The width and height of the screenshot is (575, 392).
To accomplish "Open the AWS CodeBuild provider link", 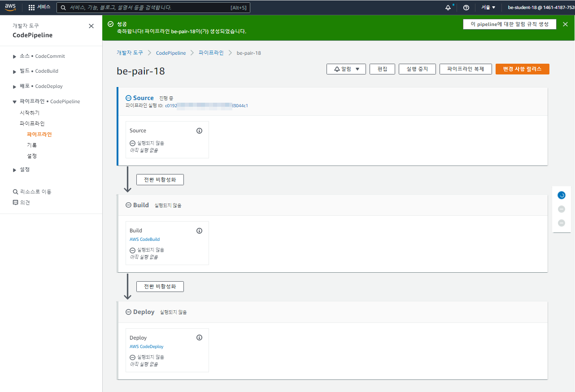I will pyautogui.click(x=144, y=240).
